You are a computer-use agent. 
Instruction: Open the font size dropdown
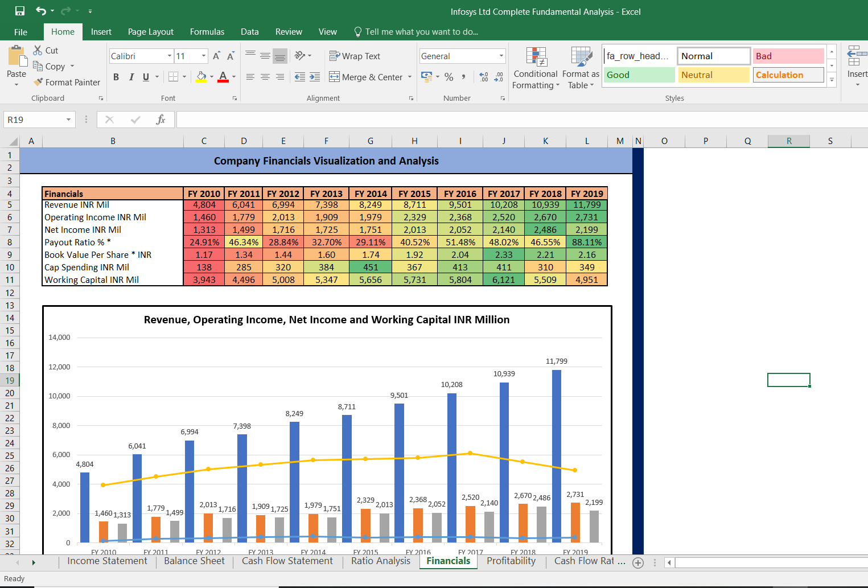pyautogui.click(x=204, y=56)
